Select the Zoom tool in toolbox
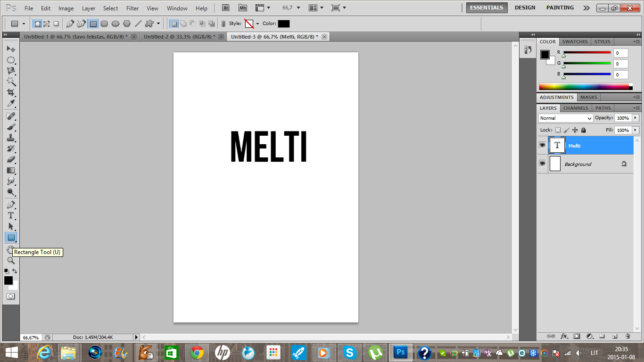 point(11,260)
